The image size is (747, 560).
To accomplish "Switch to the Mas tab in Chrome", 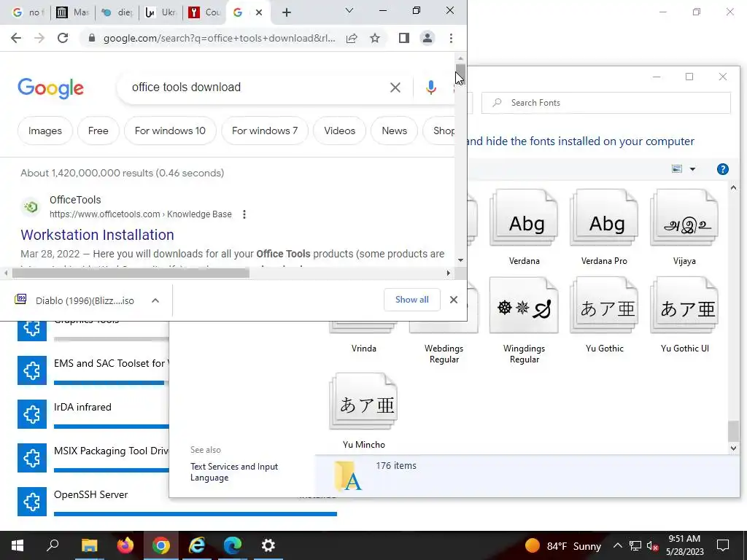I will click(x=72, y=12).
